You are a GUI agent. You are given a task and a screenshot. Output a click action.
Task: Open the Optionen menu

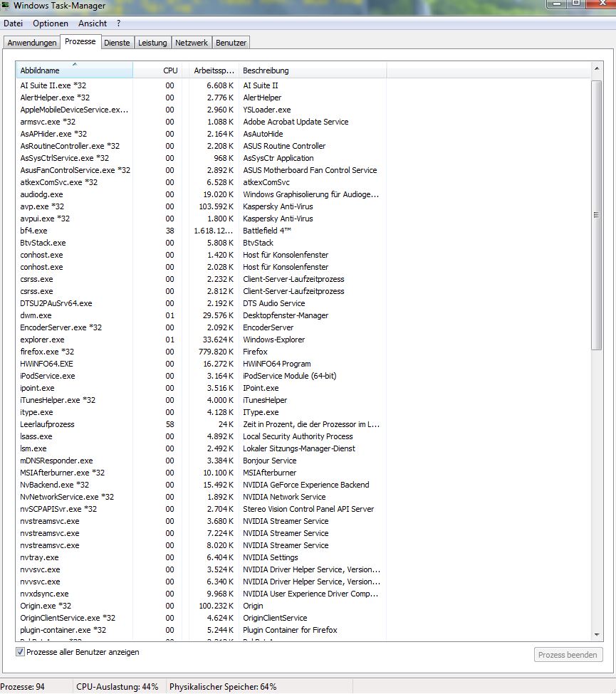51,23
